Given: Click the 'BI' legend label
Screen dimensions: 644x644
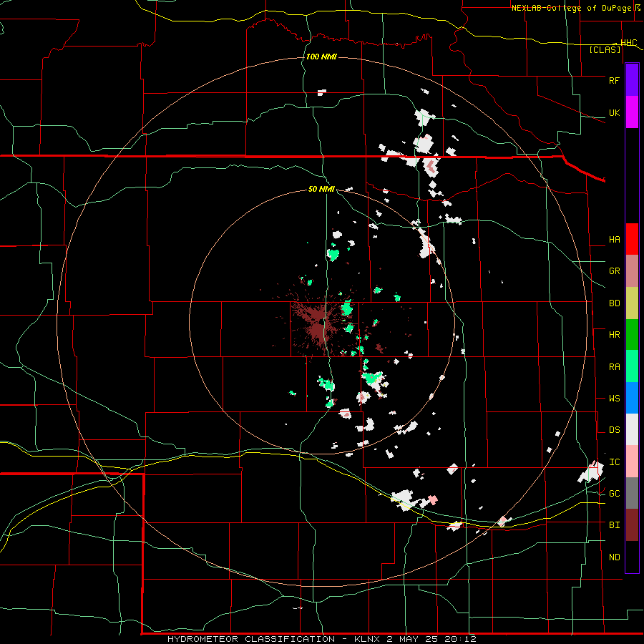Looking at the screenshot, I should coord(614,525).
